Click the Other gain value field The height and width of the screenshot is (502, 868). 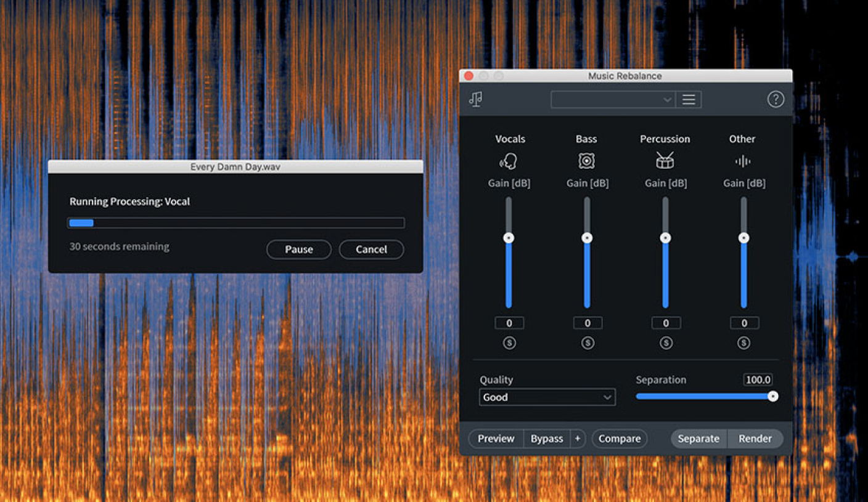744,323
